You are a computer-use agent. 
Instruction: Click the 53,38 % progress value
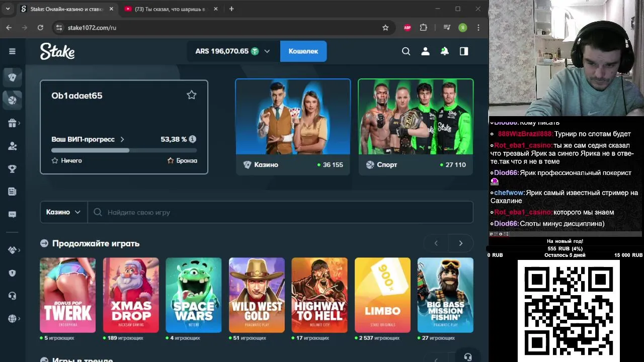point(174,139)
